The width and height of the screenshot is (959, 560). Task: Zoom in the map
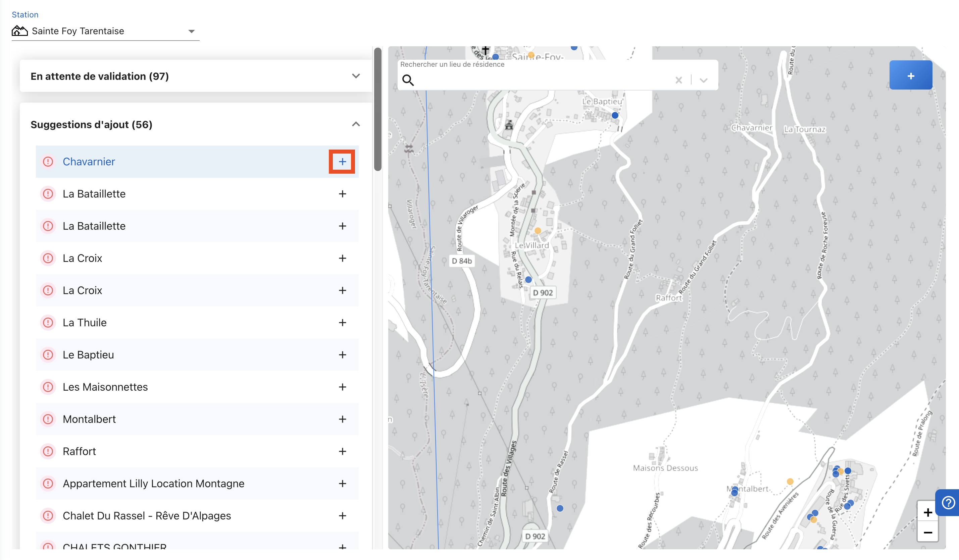coord(928,512)
